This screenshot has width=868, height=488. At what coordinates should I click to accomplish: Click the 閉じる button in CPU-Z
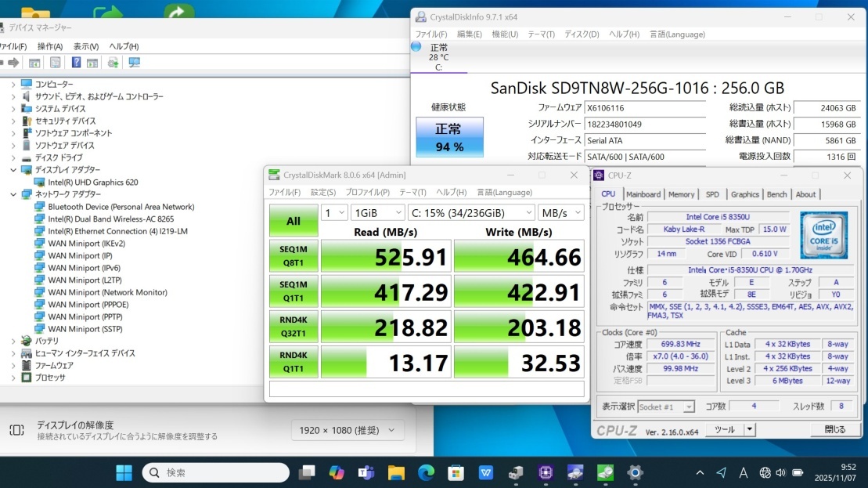tap(835, 429)
